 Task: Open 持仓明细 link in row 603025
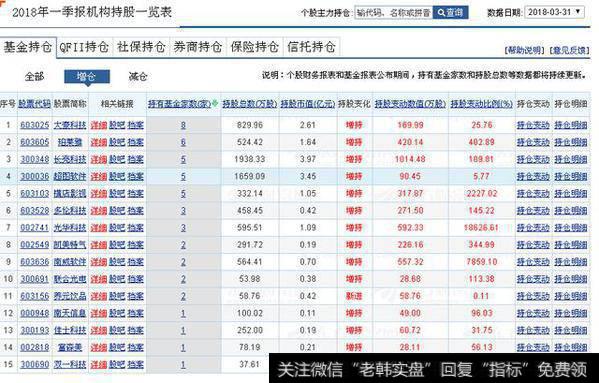571,125
